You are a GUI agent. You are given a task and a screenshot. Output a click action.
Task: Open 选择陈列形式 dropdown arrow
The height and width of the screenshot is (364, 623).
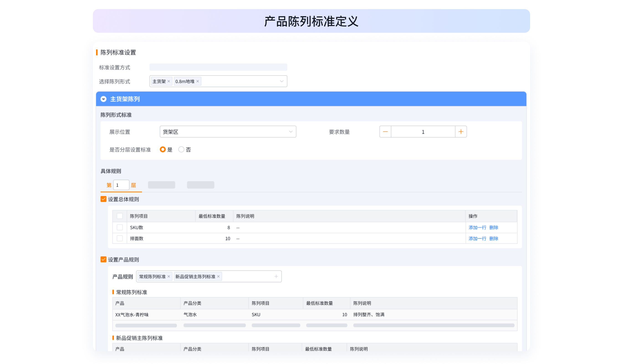coord(282,81)
